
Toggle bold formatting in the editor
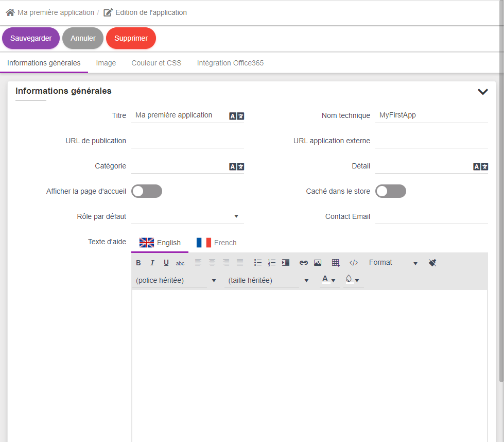138,263
